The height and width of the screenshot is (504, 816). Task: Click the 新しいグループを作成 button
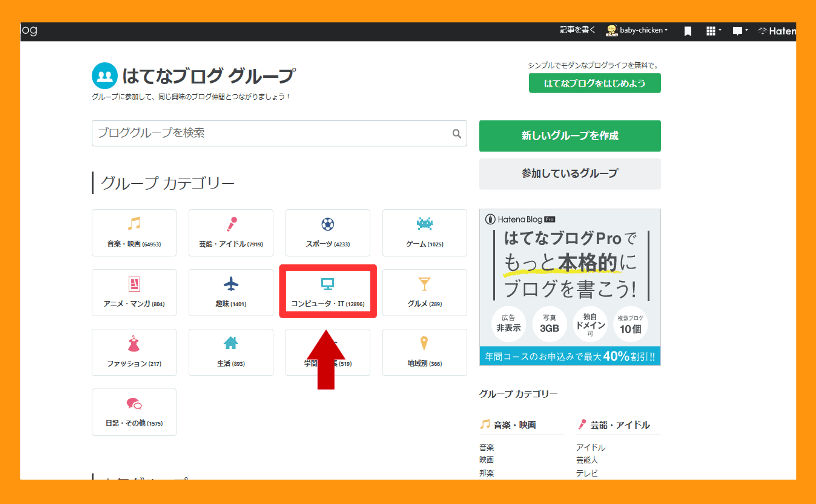(x=570, y=136)
